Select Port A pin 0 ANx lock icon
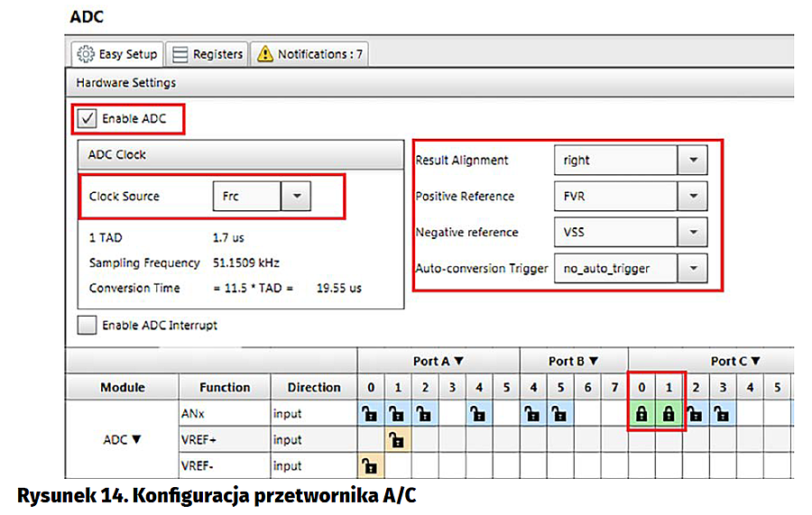812x515 pixels. (x=368, y=413)
